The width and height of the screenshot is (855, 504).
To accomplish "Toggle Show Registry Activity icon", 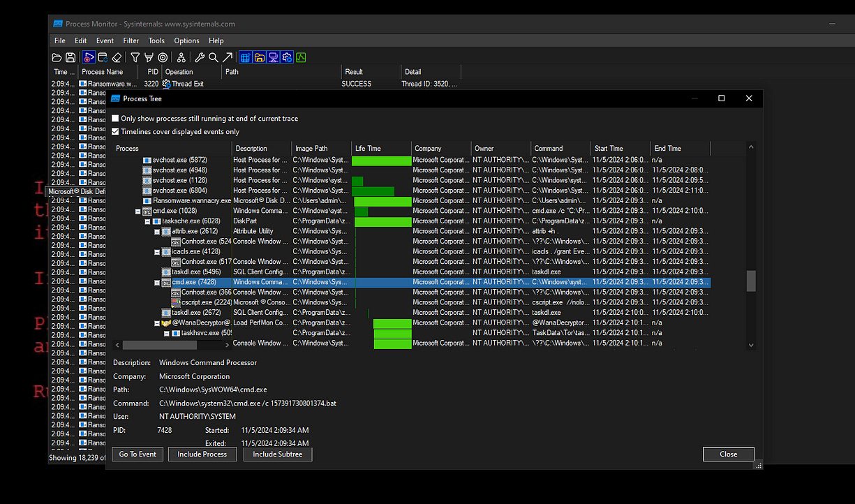I will coord(246,57).
